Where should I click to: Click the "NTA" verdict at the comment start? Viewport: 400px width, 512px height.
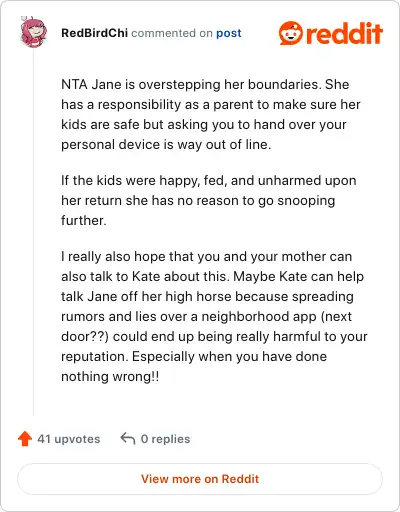[74, 84]
